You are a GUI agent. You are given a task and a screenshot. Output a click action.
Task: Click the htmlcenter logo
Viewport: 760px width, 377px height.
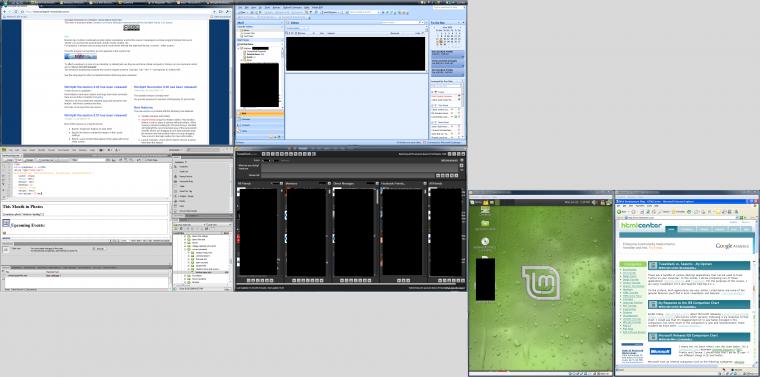[x=641, y=226]
